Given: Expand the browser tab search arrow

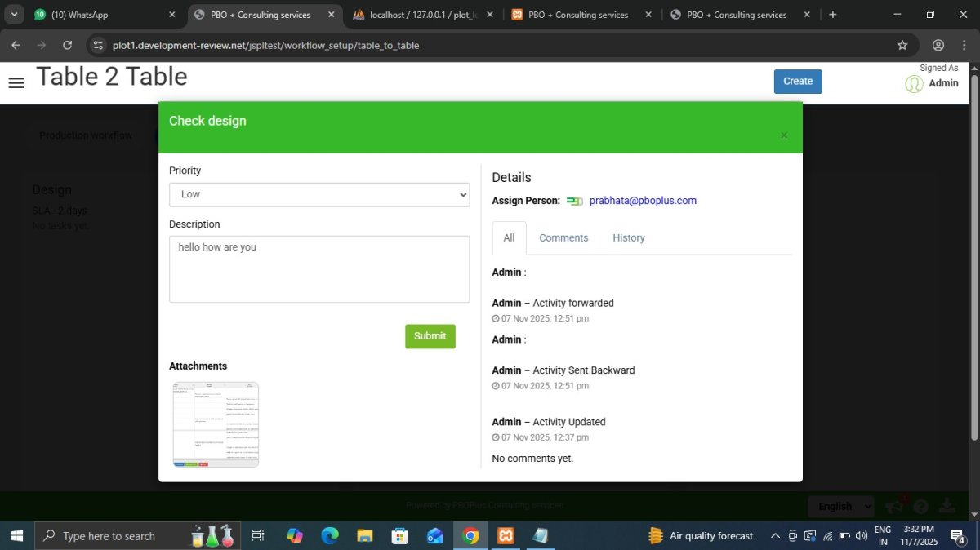Looking at the screenshot, I should (x=14, y=15).
